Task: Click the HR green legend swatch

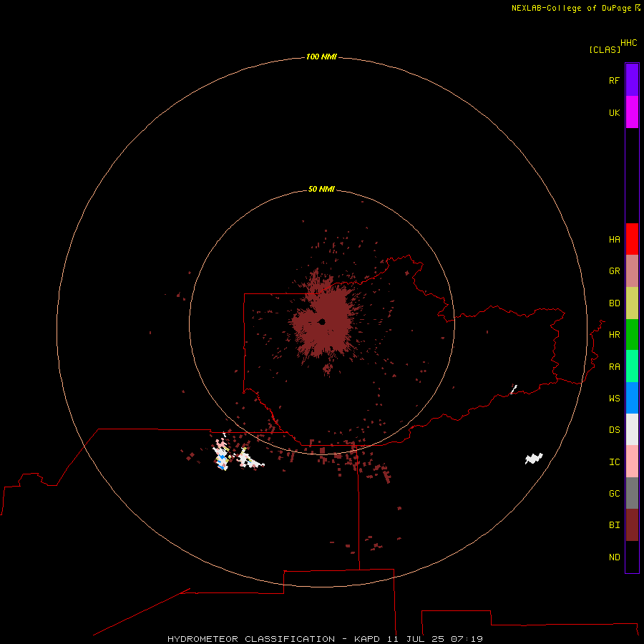Action: (632, 335)
